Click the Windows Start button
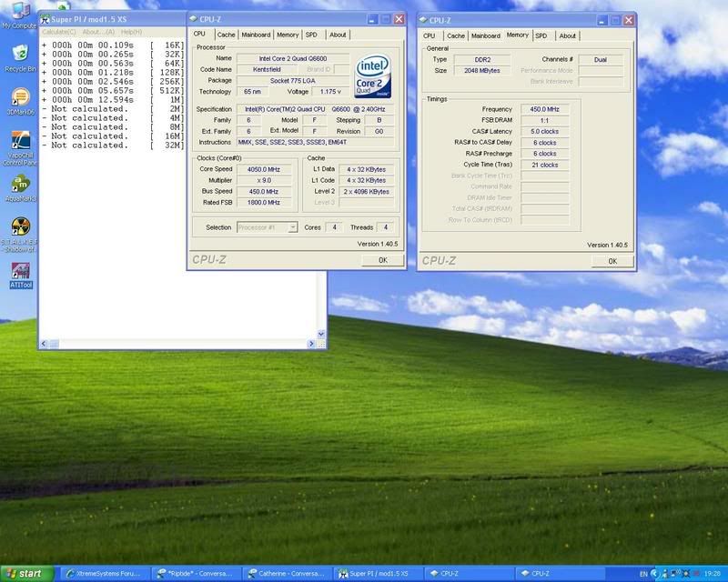The width and height of the screenshot is (728, 582). pos(27,574)
